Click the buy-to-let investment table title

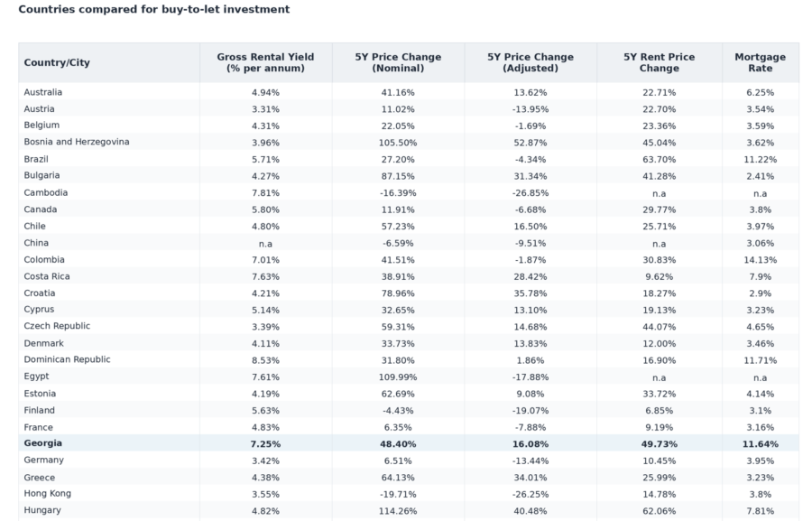click(154, 9)
